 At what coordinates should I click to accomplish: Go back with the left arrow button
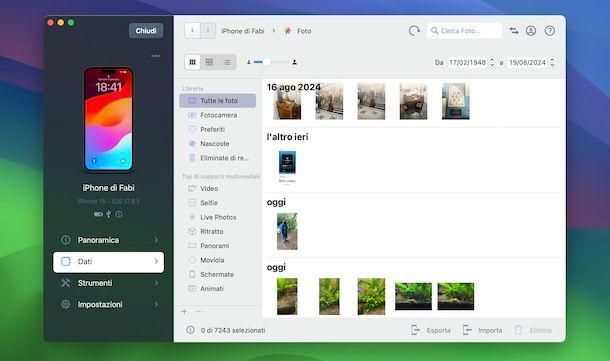[192, 31]
